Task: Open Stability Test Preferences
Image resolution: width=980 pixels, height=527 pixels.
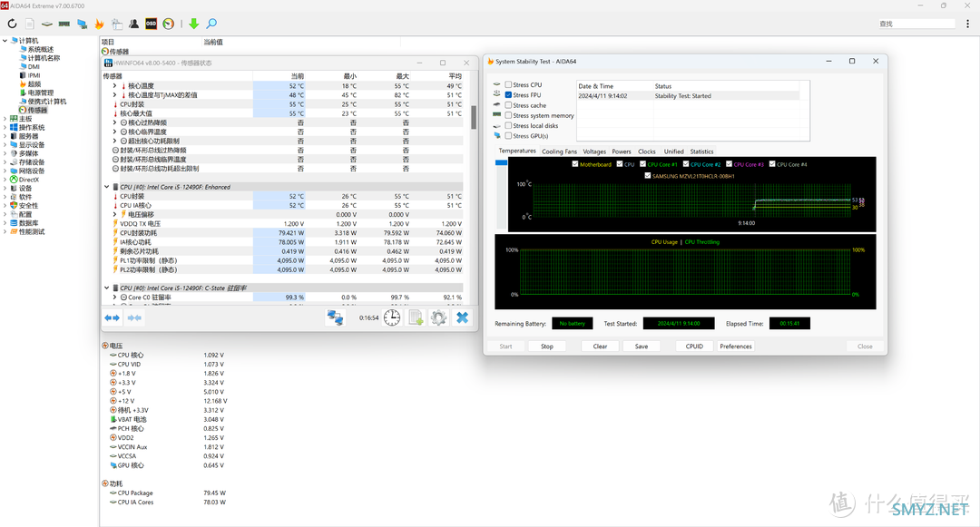Action: coord(736,346)
